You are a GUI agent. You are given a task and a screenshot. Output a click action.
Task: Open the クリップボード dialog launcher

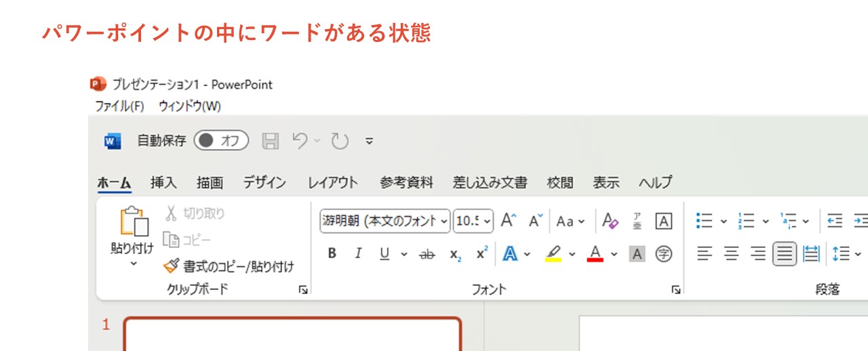tap(303, 290)
